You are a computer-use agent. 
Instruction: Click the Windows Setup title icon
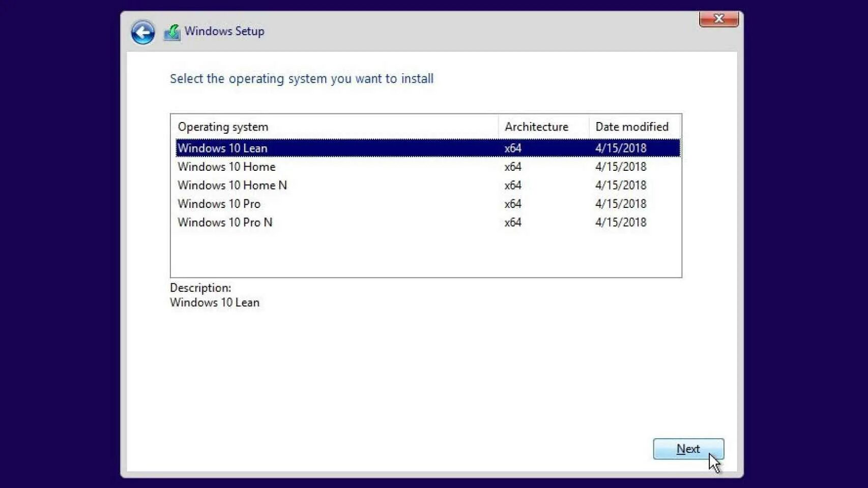[x=172, y=33]
